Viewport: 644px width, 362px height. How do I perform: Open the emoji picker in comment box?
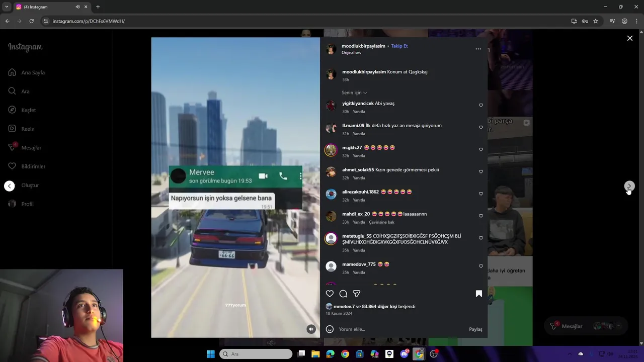pos(330,329)
